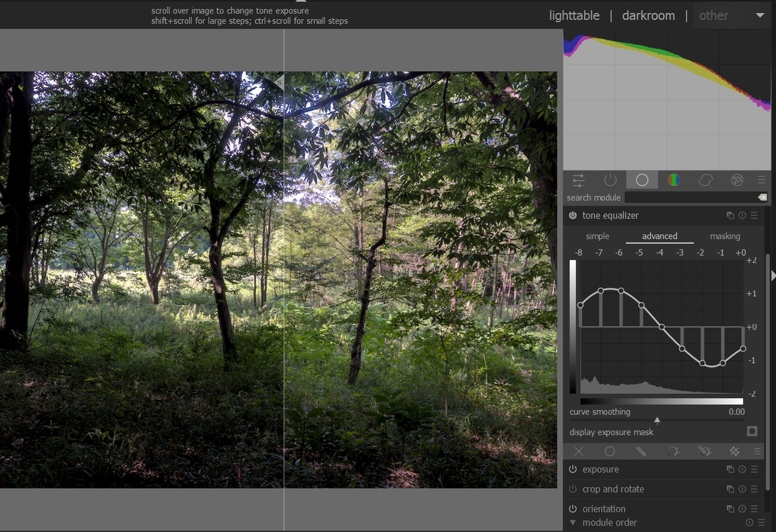Select the -4 EV curve node
Image resolution: width=776 pixels, height=532 pixels.
coord(662,327)
